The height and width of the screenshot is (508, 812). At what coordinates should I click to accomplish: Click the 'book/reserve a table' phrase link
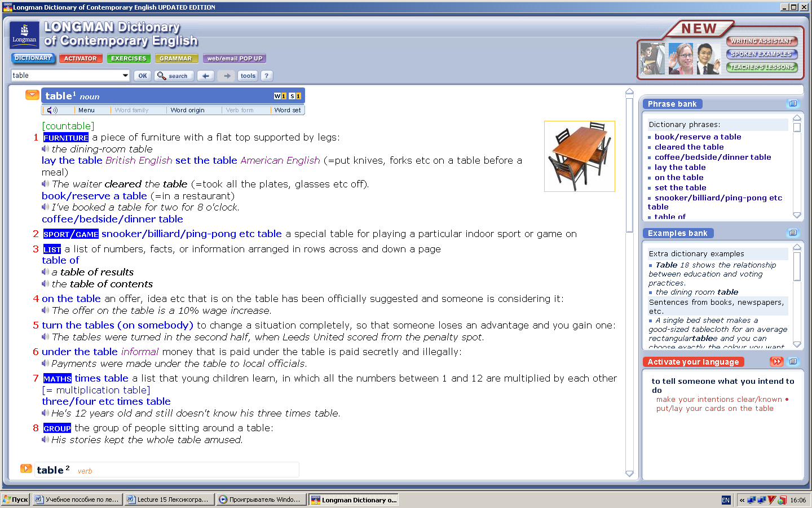[698, 137]
